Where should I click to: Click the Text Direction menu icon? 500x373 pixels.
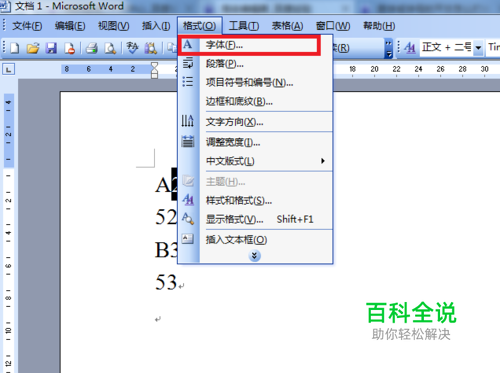(188, 121)
